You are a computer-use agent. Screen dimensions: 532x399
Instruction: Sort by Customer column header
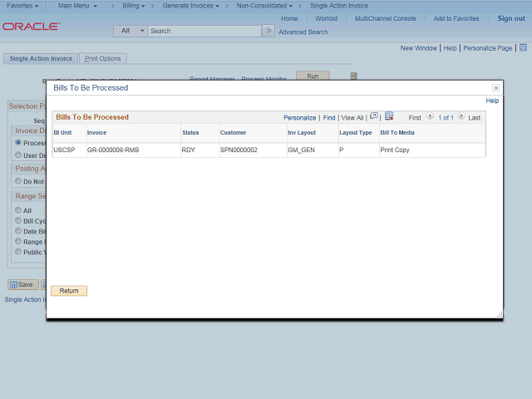coord(233,133)
